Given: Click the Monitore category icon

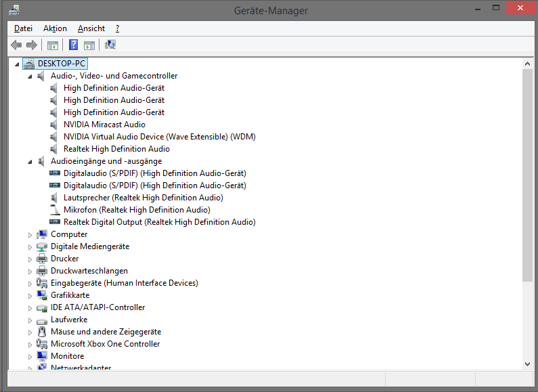Looking at the screenshot, I should coord(42,356).
